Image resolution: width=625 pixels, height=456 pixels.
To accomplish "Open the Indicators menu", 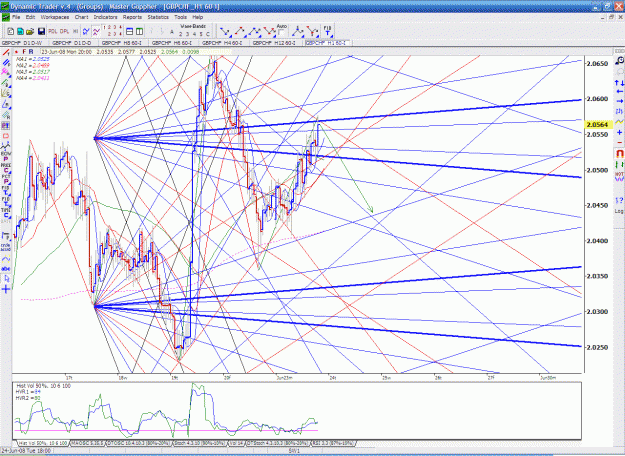I will 106,17.
